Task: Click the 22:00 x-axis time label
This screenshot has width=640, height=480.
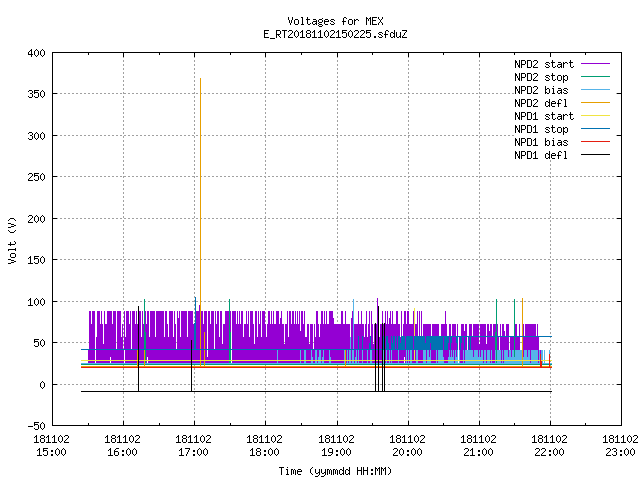Action: point(549,452)
